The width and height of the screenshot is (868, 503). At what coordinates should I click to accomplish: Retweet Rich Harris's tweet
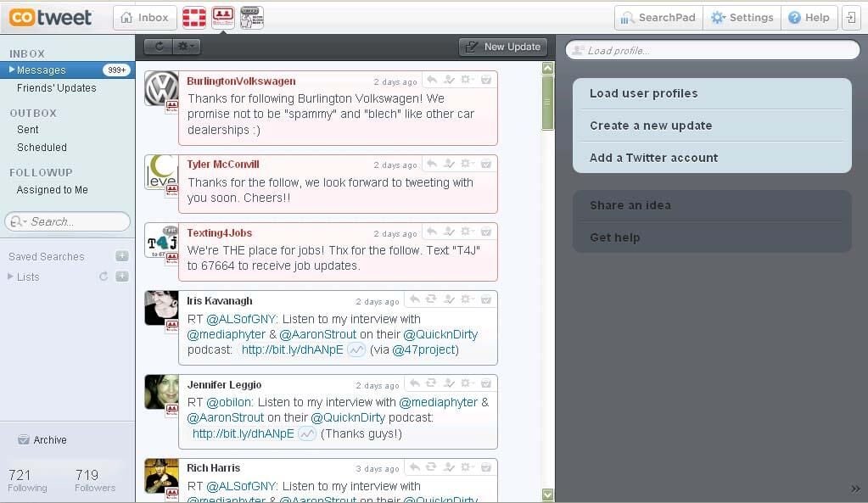(x=431, y=467)
